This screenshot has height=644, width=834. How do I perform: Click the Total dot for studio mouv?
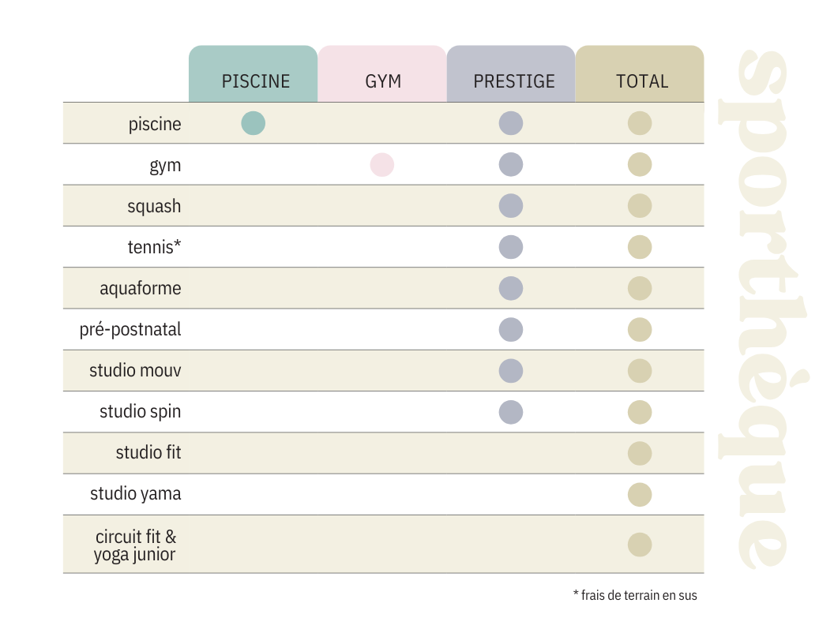640,371
